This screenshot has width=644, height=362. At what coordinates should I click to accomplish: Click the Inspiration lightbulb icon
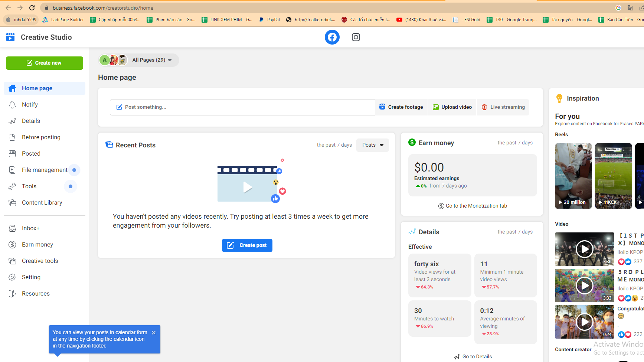pyautogui.click(x=559, y=98)
